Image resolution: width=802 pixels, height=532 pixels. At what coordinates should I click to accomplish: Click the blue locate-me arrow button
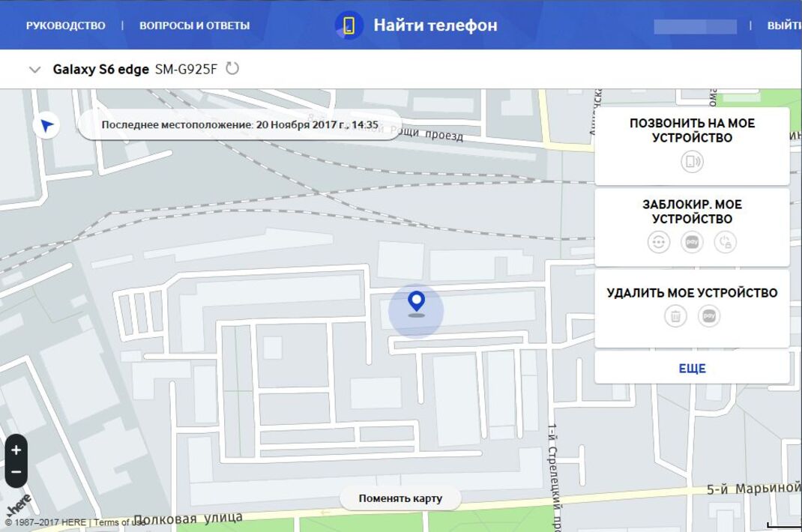click(46, 125)
